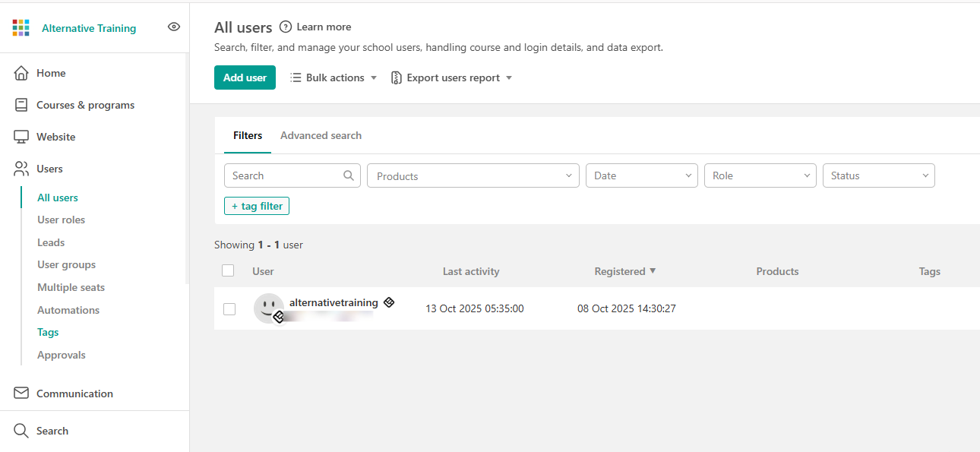980x452 pixels.
Task: Click the Showing 1 - 1 user text
Action: coord(258,245)
